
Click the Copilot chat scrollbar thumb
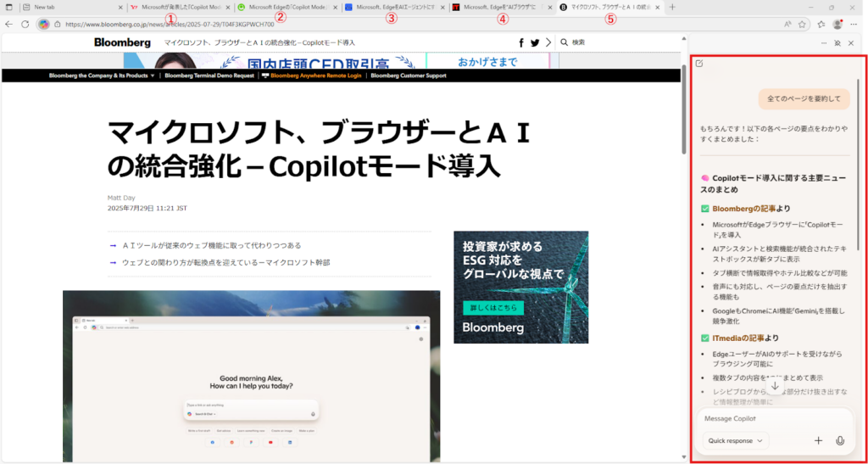859,164
